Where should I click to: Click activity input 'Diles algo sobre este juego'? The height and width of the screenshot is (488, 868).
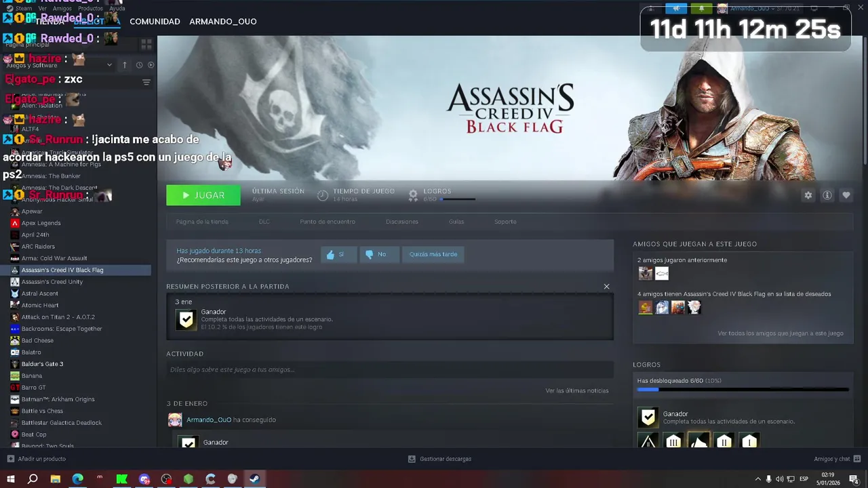pos(390,370)
